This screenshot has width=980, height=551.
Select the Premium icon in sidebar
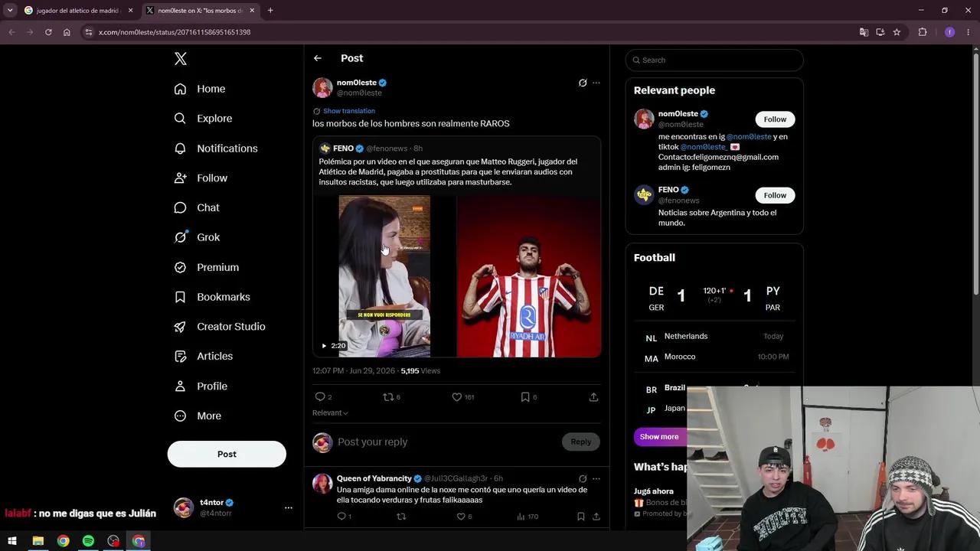click(x=181, y=267)
